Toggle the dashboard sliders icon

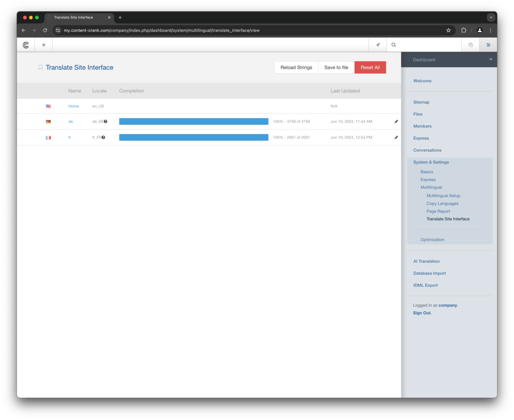point(488,45)
